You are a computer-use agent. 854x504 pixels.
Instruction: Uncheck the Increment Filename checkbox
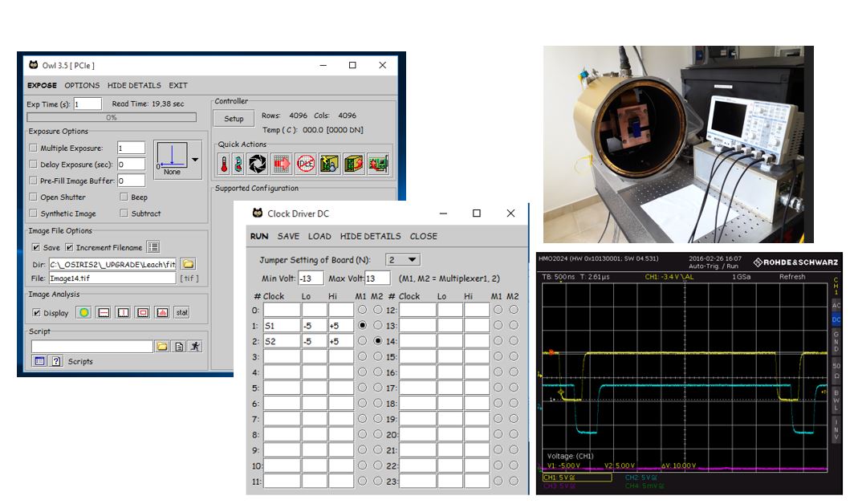(69, 247)
